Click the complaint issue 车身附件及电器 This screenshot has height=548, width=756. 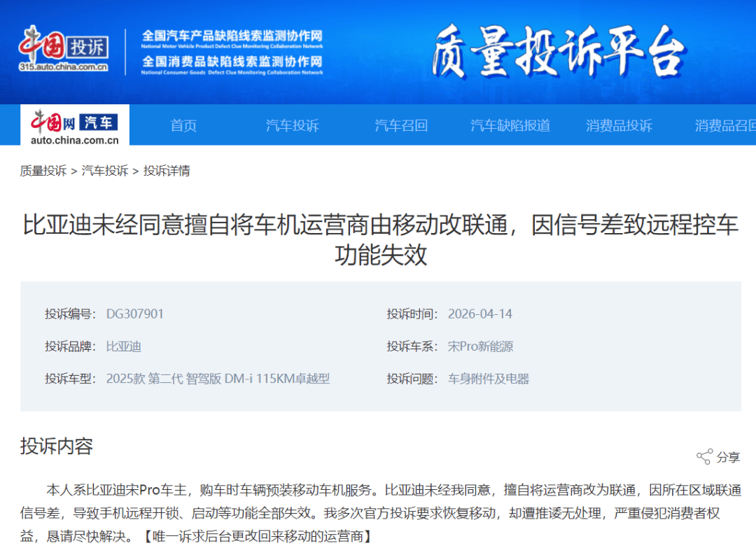click(488, 379)
